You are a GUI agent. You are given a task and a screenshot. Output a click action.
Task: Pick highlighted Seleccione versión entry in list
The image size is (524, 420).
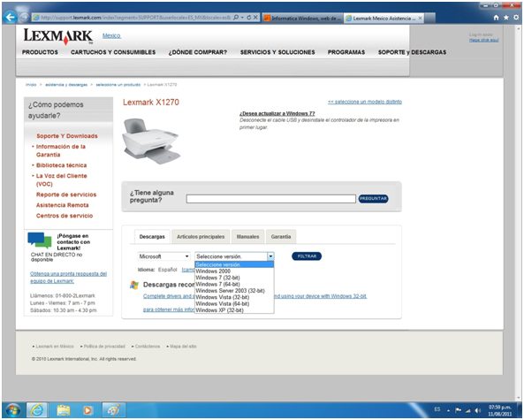click(234, 265)
